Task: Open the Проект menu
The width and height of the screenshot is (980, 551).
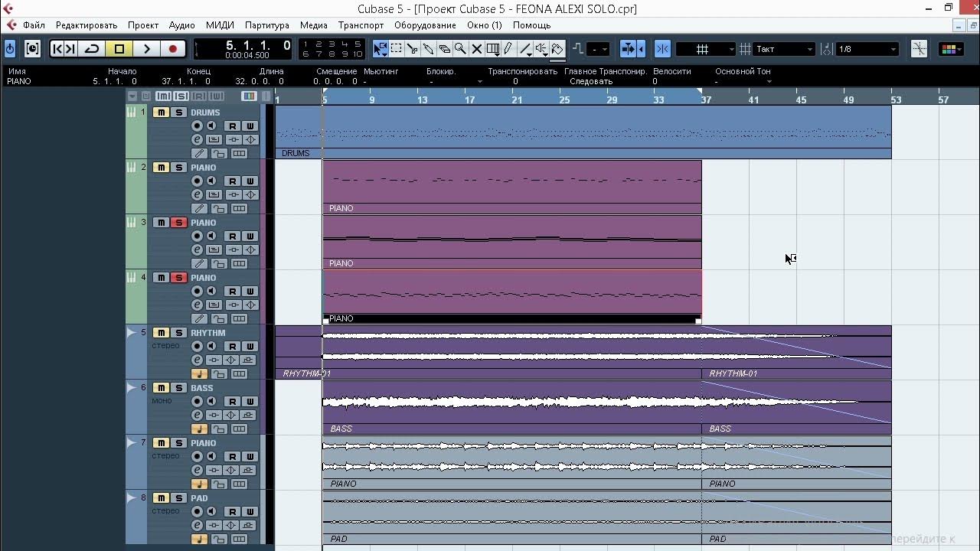Action: [143, 25]
